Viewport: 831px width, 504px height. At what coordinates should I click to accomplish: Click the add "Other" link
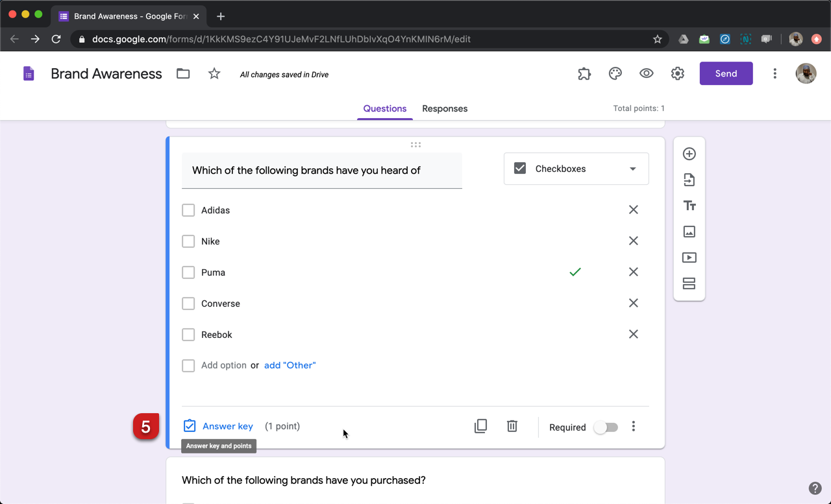(x=290, y=365)
